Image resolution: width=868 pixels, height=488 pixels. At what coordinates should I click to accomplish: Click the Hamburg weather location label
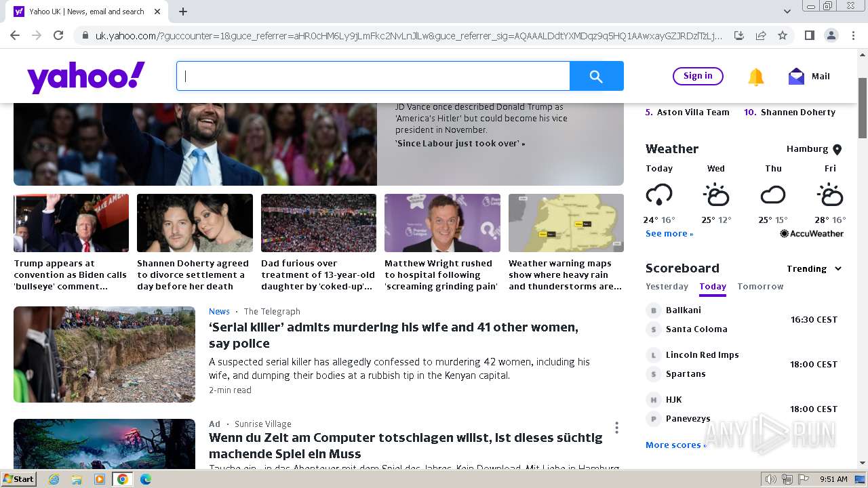(807, 149)
